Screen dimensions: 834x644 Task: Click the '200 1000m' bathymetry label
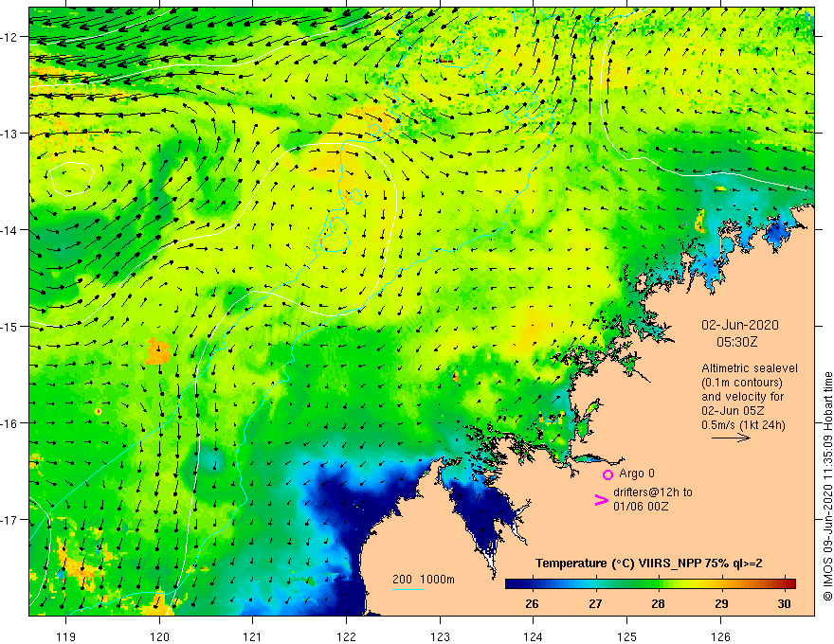[424, 580]
